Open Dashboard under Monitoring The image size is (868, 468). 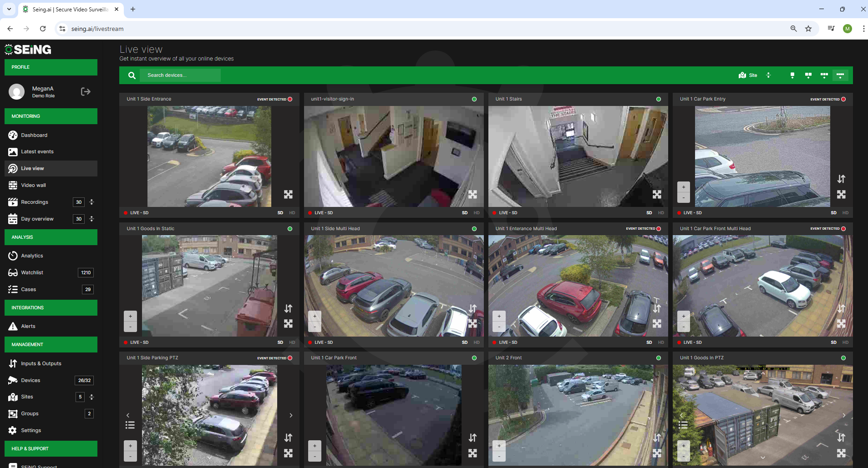[34, 135]
